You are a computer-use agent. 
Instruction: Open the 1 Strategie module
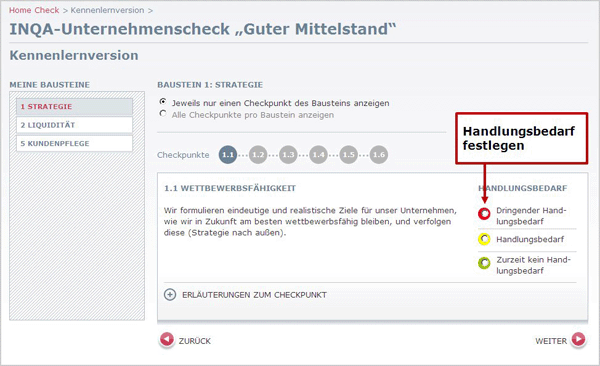tap(75, 106)
